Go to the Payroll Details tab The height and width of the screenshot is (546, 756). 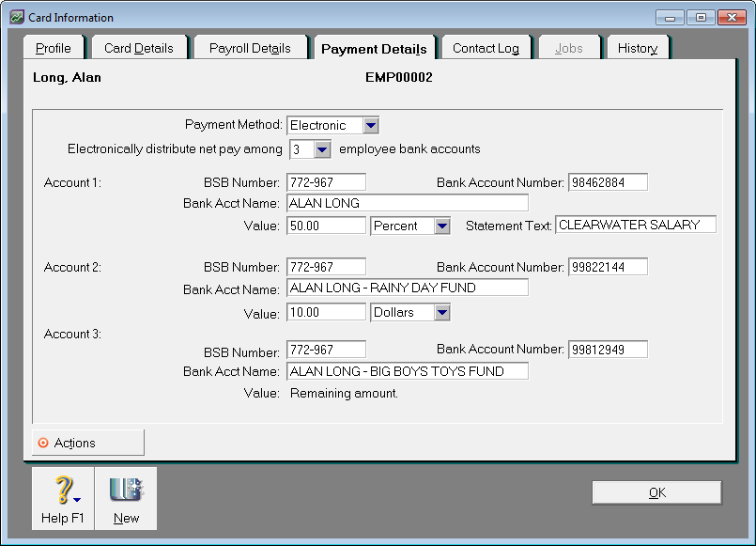[x=250, y=48]
